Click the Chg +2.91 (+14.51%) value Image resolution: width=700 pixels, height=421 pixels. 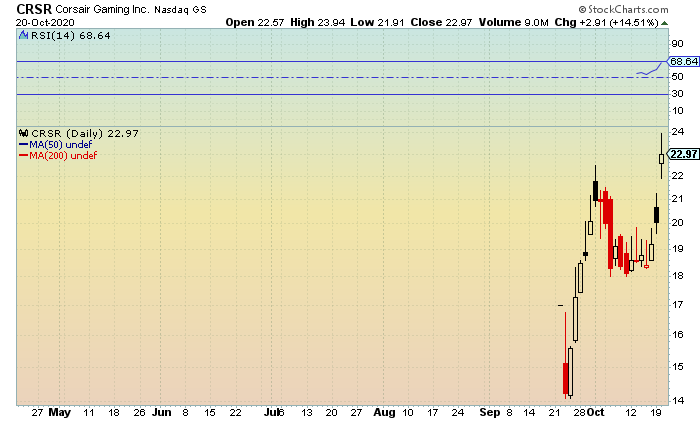click(x=606, y=22)
